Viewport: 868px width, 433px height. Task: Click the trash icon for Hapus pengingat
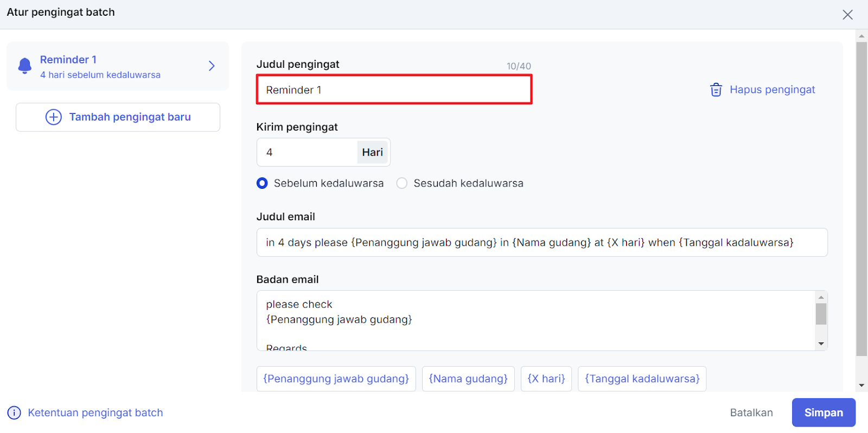716,90
